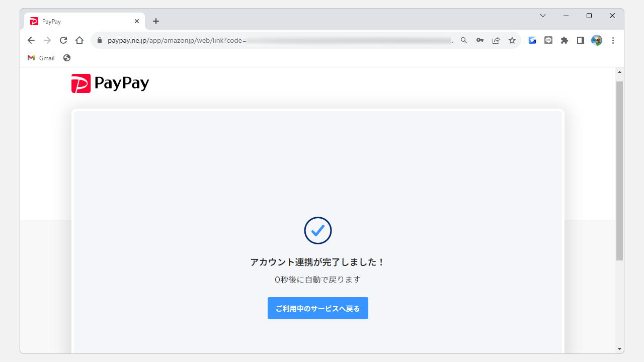The width and height of the screenshot is (644, 362).
Task: Bookmark the page with the star icon
Action: (x=512, y=40)
